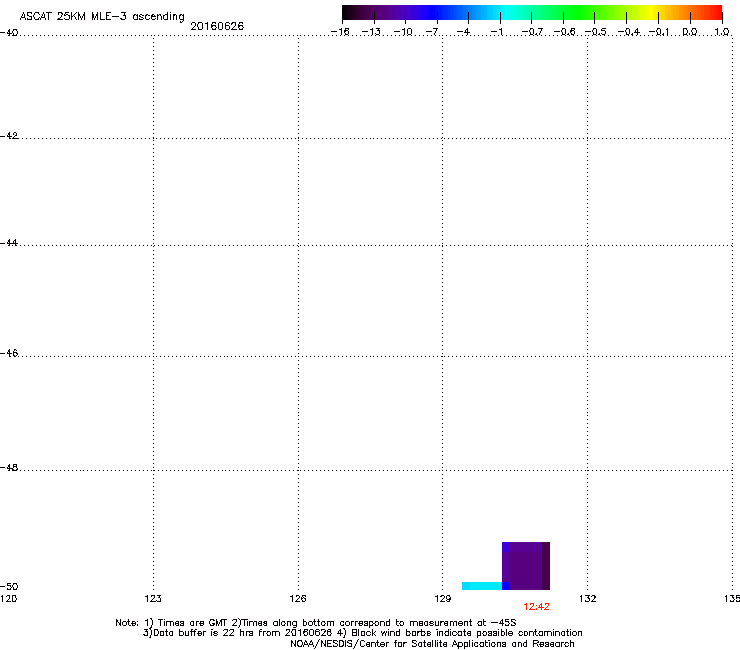Click the color scale tick label '-13'

point(371,32)
